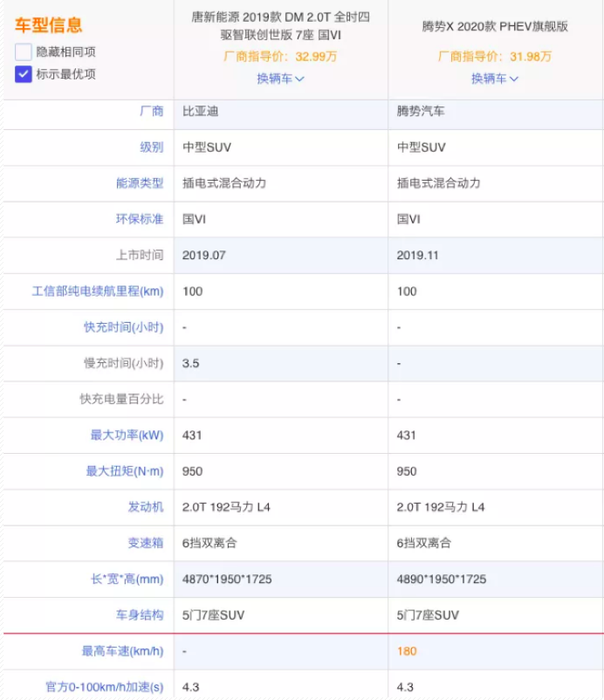The width and height of the screenshot is (604, 700).
Task: Click the 快充电量百分比 row label
Action: 121,399
